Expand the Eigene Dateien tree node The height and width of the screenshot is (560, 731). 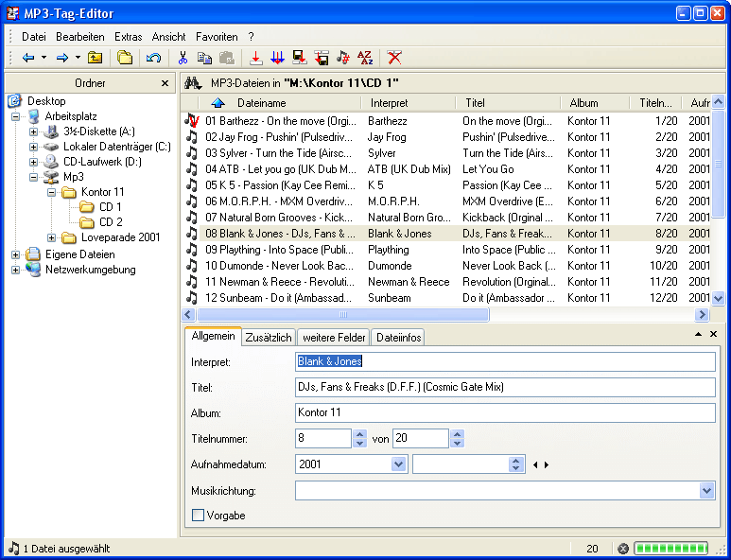coord(16,254)
